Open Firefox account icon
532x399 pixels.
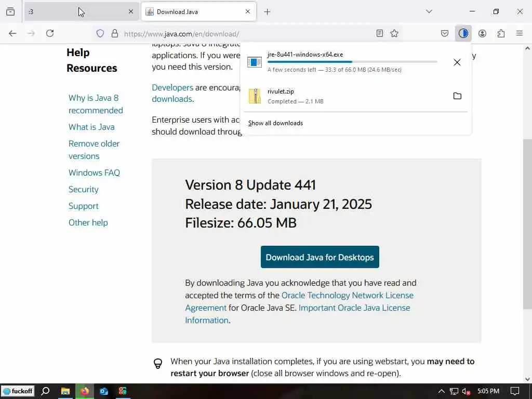[x=482, y=33]
